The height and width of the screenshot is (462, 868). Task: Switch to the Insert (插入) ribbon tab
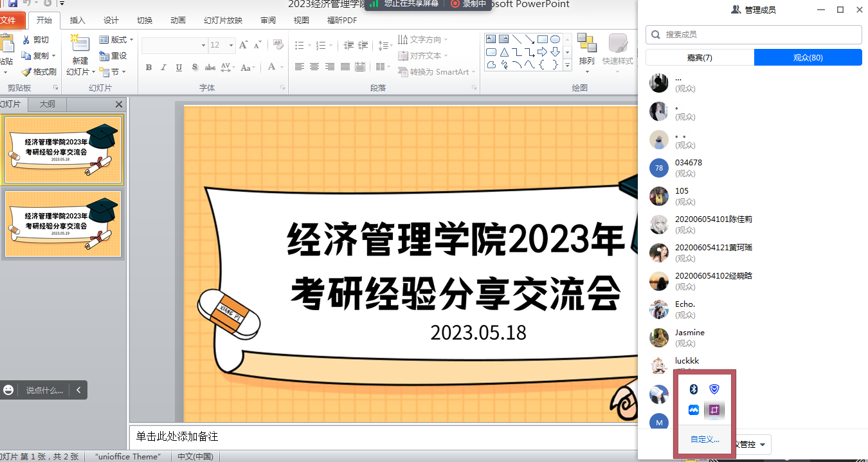(x=77, y=20)
